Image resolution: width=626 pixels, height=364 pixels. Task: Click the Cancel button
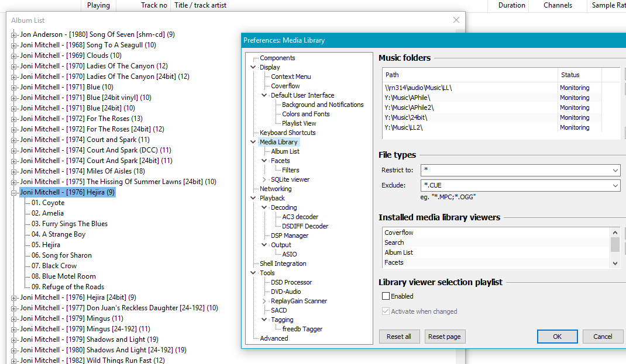603,337
